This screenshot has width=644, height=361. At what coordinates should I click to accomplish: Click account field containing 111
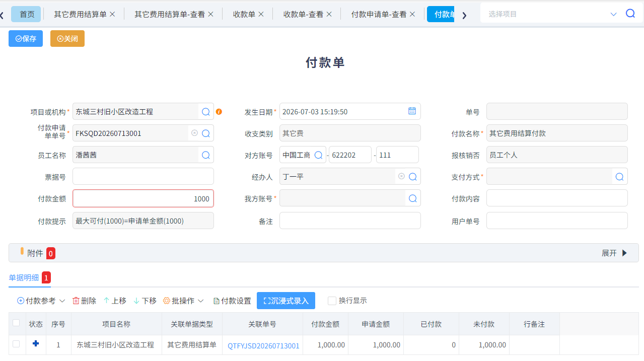coord(397,155)
